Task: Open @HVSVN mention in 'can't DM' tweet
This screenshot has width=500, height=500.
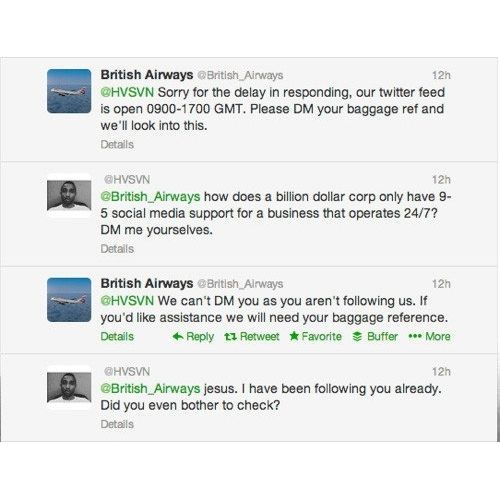Action: (127, 301)
